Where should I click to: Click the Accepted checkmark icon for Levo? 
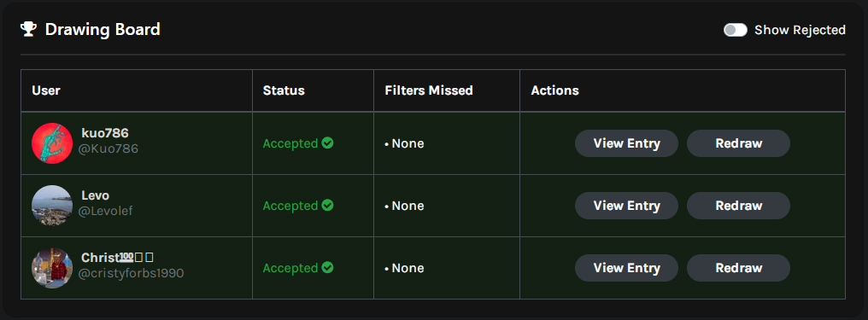coord(328,206)
